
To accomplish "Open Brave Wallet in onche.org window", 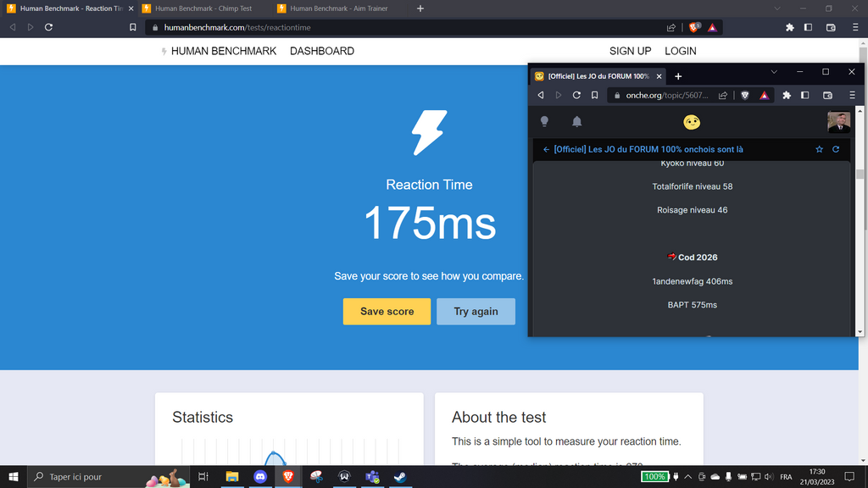I will click(827, 95).
